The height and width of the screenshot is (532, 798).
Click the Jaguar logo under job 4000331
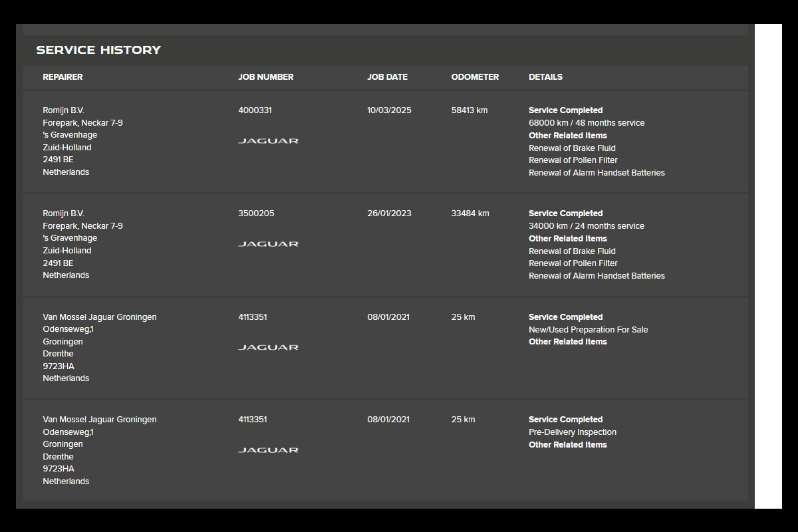tap(268, 141)
